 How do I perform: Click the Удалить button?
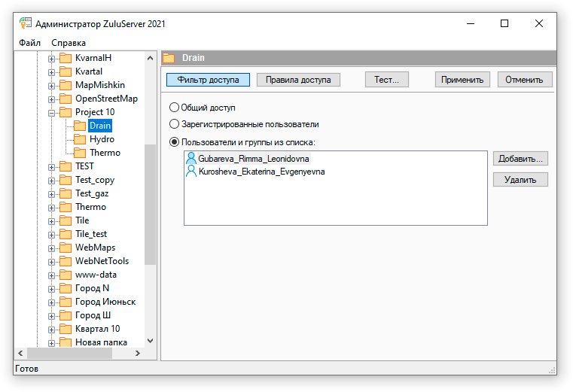[520, 179]
